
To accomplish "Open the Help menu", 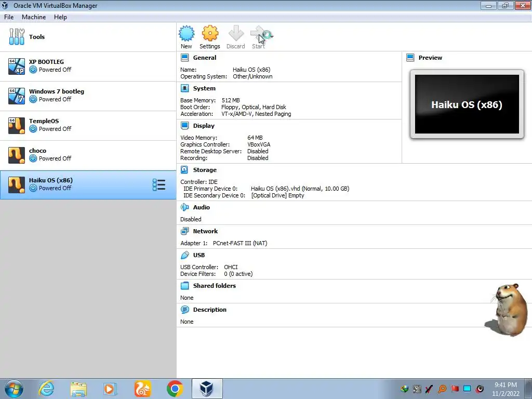I will (x=60, y=17).
